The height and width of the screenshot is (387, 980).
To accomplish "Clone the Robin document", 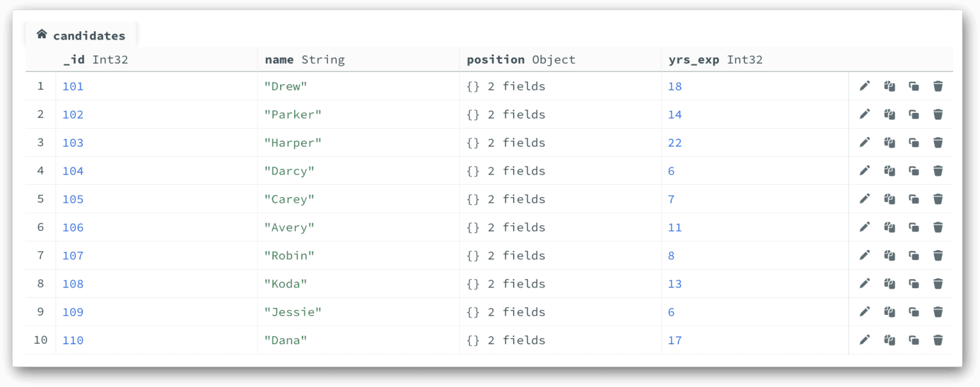I will (x=914, y=256).
